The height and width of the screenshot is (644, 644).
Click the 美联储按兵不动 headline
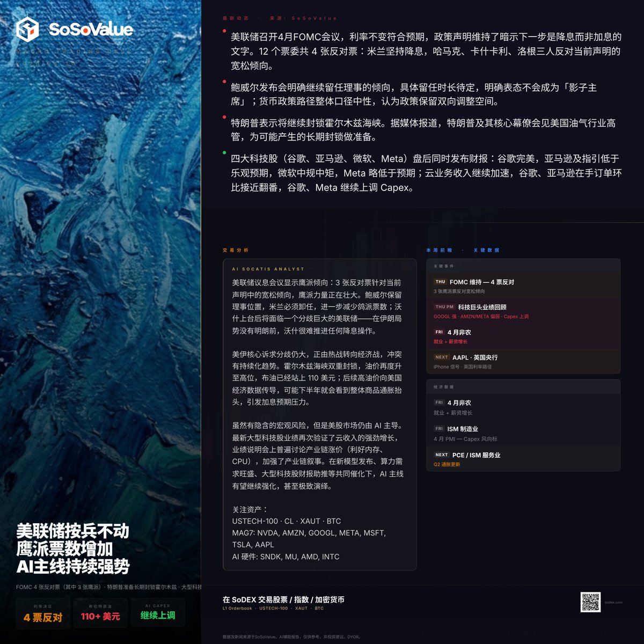coord(72,531)
